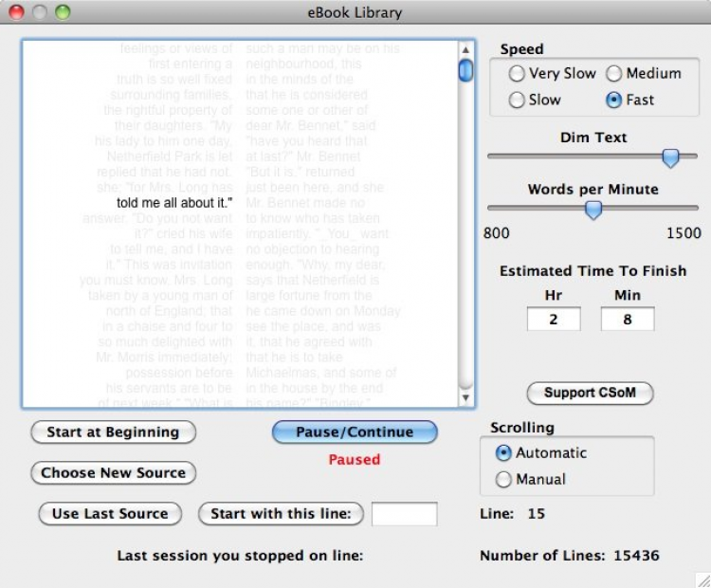Image resolution: width=711 pixels, height=588 pixels.
Task: Click the red Paused status text
Action: (355, 460)
